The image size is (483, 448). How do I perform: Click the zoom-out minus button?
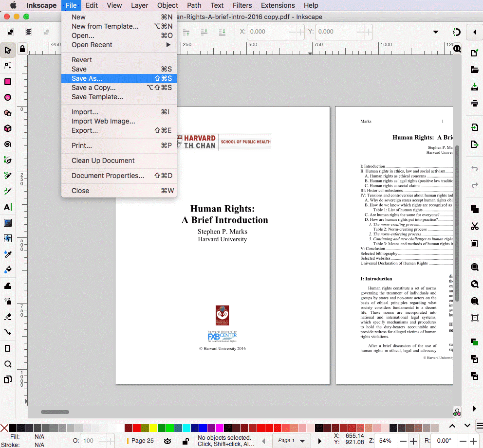(403, 441)
